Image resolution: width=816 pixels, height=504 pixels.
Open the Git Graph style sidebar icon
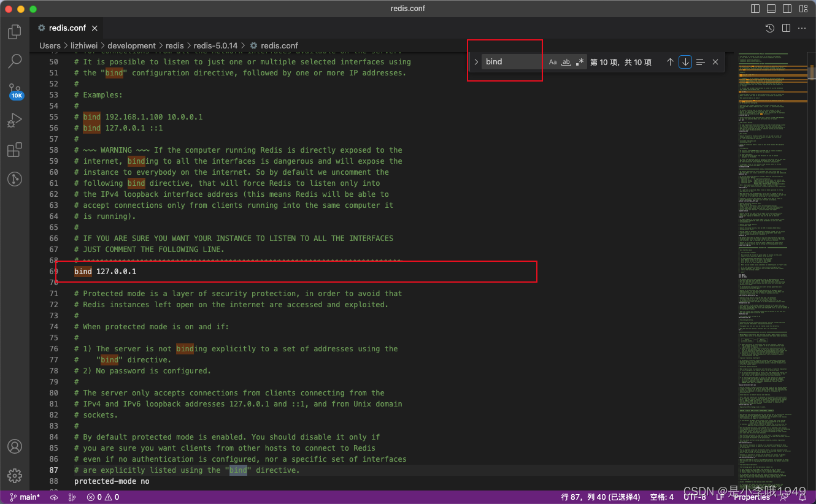coord(15,179)
